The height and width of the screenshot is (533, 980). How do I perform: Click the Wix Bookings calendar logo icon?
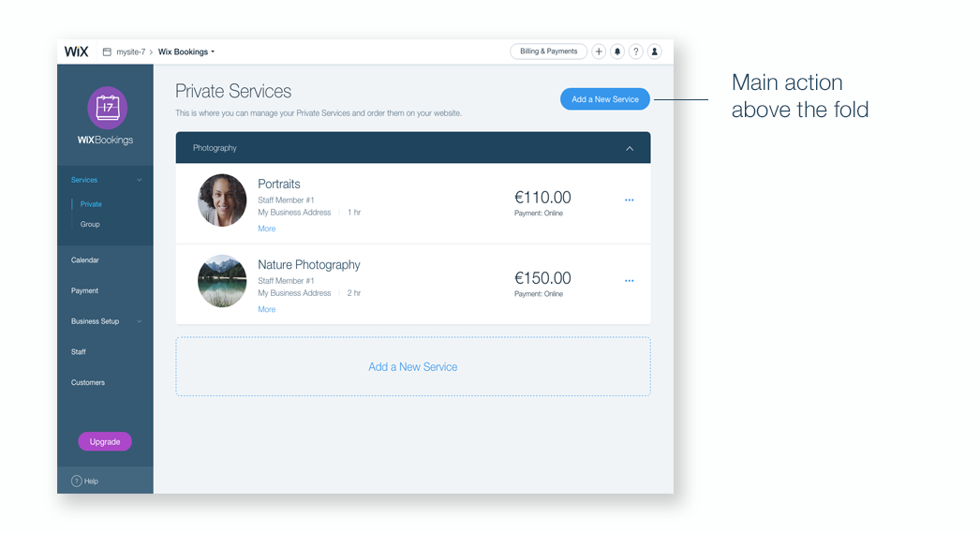pyautogui.click(x=108, y=108)
